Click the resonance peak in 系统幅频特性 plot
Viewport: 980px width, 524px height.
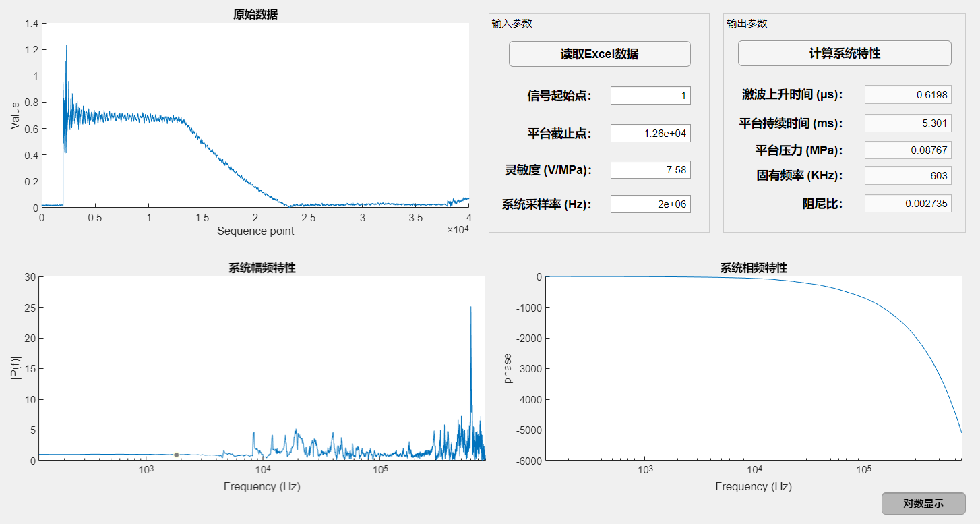point(470,308)
